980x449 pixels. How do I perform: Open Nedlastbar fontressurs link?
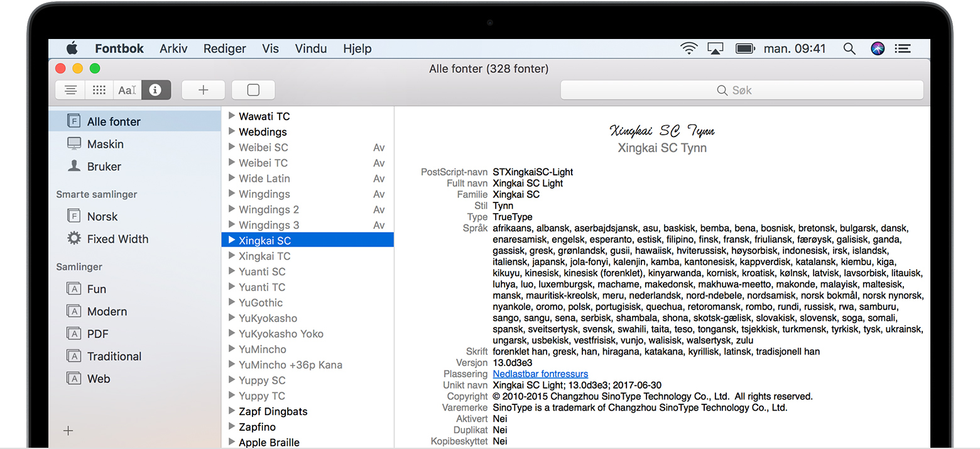pyautogui.click(x=540, y=374)
